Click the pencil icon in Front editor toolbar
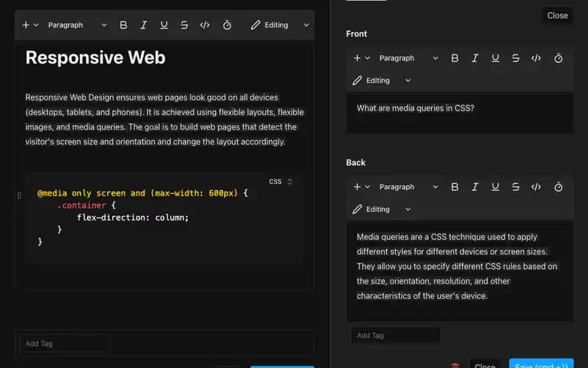This screenshot has height=368, width=588. coord(358,80)
